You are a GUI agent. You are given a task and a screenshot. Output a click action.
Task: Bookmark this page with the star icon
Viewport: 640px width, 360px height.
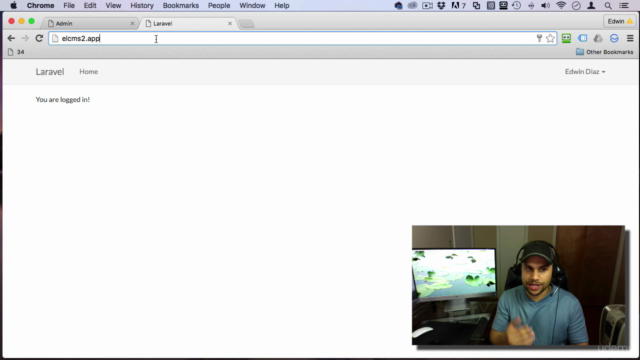[550, 38]
